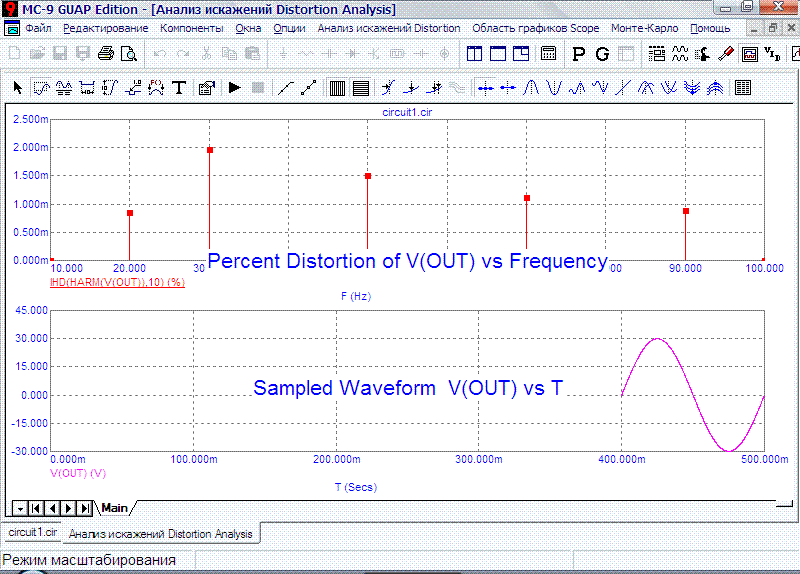
Task: Open the Область графиков Scope menu
Action: click(536, 28)
